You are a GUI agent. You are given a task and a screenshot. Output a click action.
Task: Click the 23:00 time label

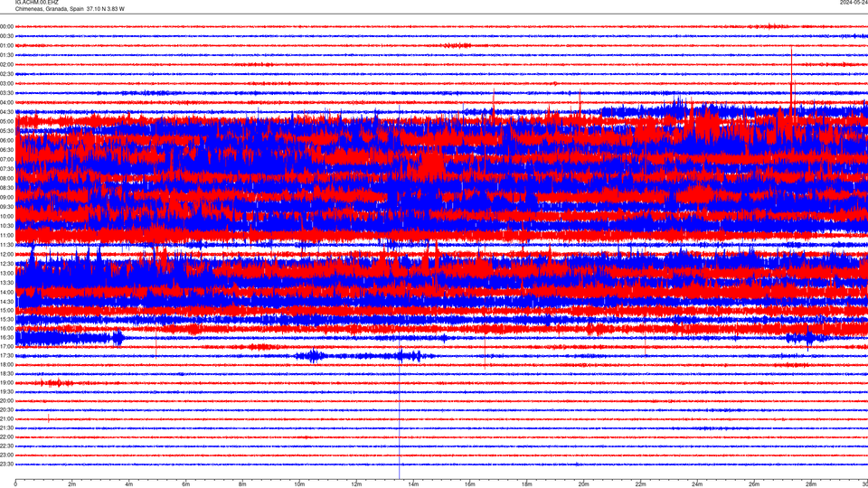(x=6, y=455)
